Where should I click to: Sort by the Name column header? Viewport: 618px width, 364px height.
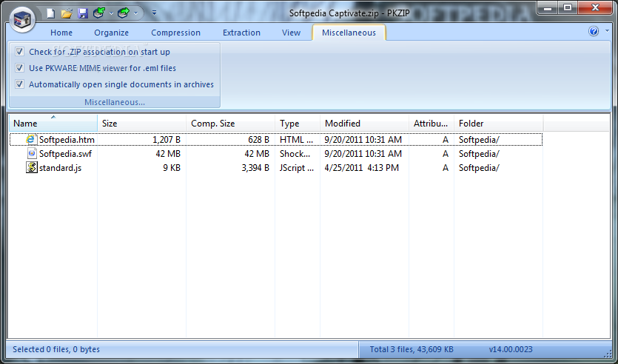(x=53, y=124)
